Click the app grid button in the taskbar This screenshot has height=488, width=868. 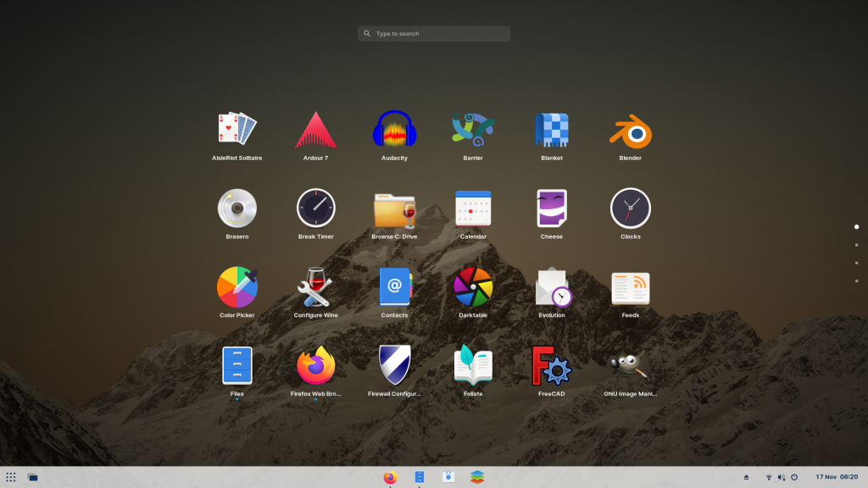tap(10, 477)
